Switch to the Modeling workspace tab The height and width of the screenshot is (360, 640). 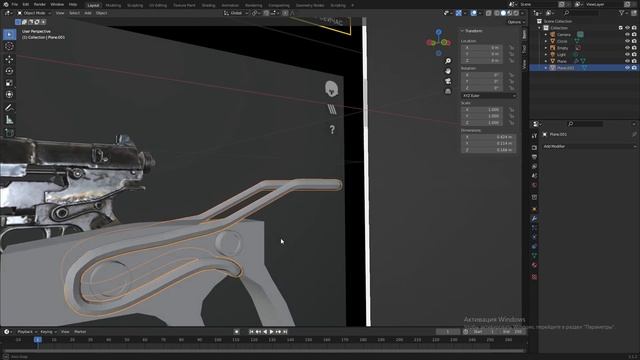pyautogui.click(x=113, y=5)
